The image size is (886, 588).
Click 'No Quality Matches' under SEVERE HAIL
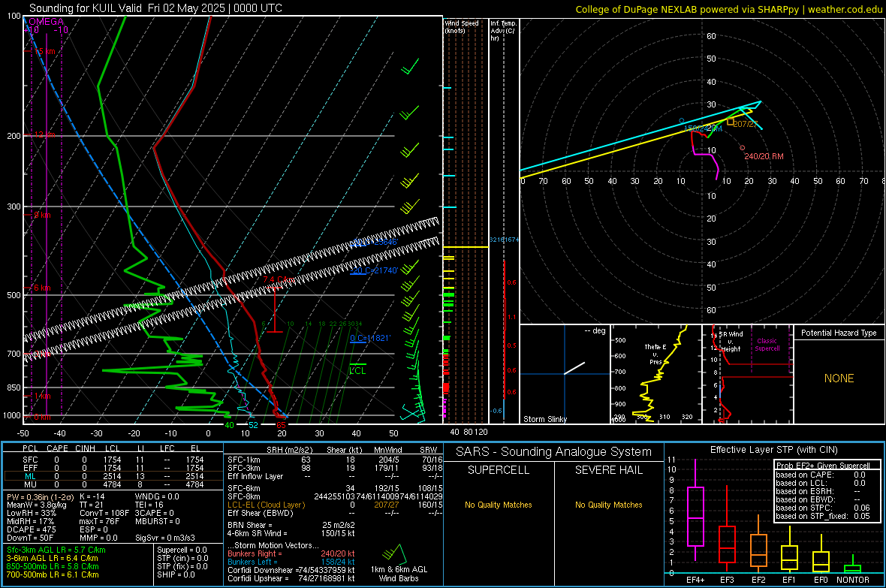(608, 505)
